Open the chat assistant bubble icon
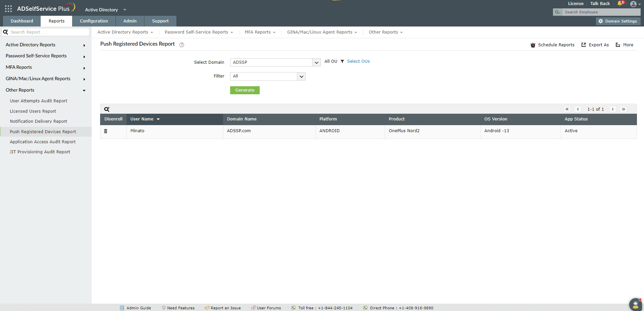644x311 pixels. pos(635,304)
